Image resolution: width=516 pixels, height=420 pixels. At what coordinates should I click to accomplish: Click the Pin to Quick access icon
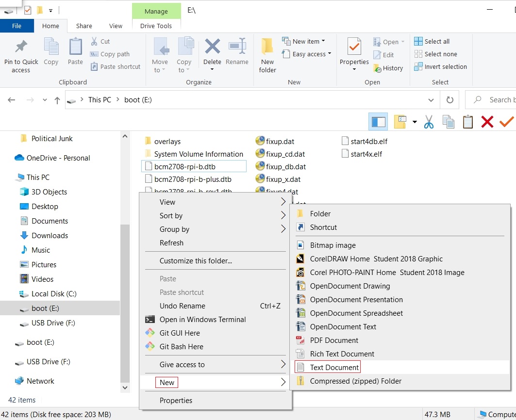tap(21, 48)
